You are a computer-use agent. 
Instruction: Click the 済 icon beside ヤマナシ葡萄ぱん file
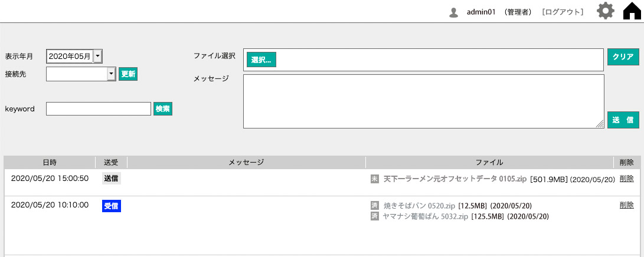[374, 216]
